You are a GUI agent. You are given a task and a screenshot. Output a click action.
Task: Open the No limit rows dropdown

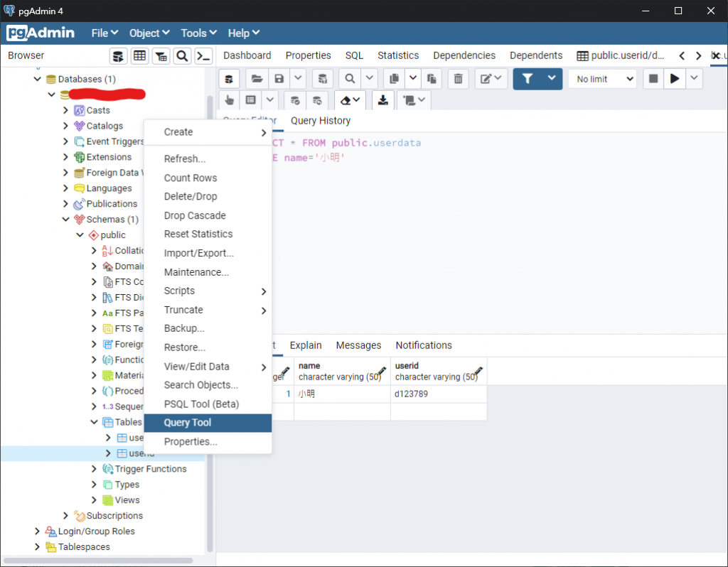603,79
